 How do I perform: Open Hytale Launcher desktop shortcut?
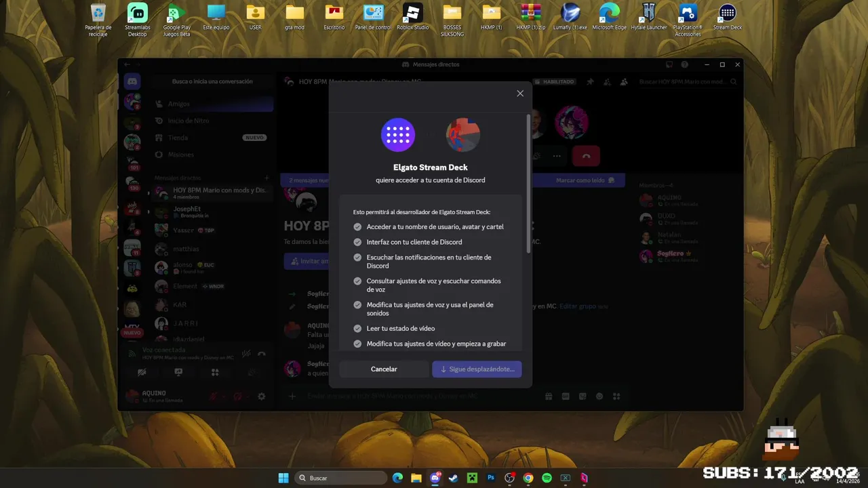(x=649, y=17)
